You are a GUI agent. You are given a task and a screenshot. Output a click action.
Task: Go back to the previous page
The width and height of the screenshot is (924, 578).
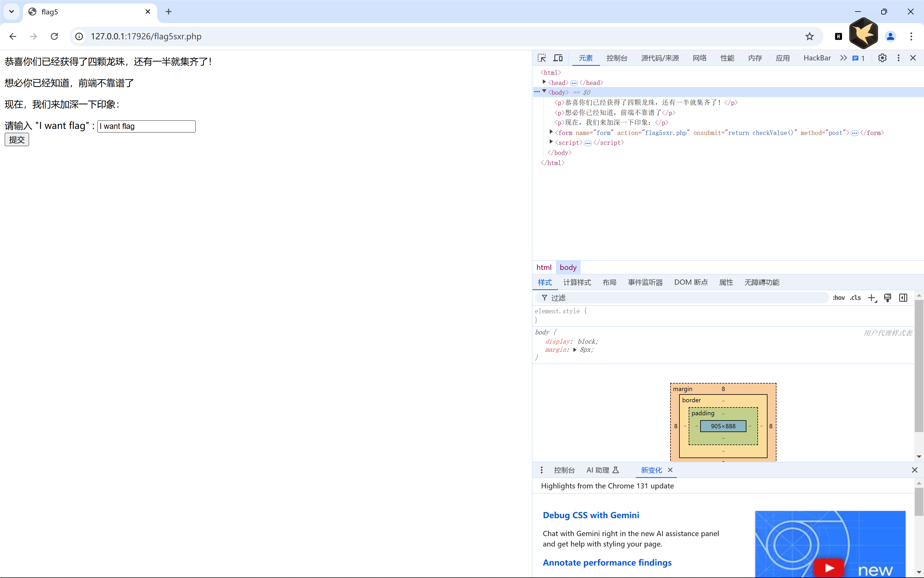pyautogui.click(x=13, y=36)
